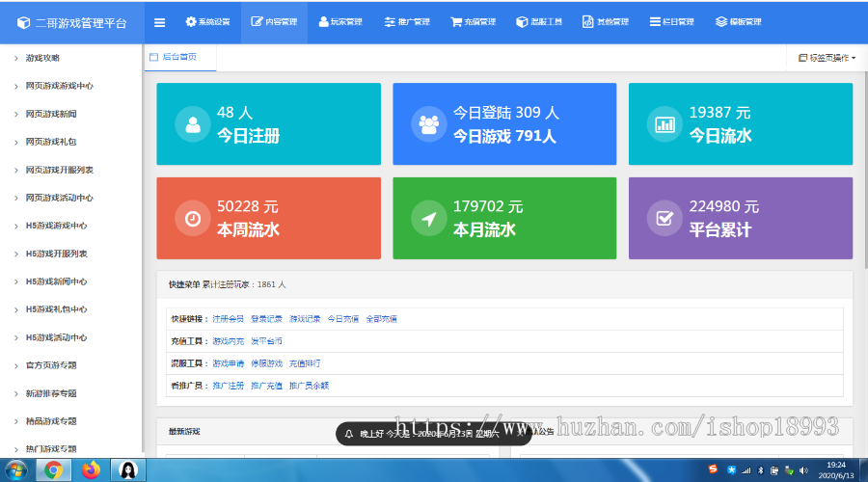This screenshot has width=868, height=482.
Task: Click the 注册会员 quick link
Action: pyautogui.click(x=228, y=319)
